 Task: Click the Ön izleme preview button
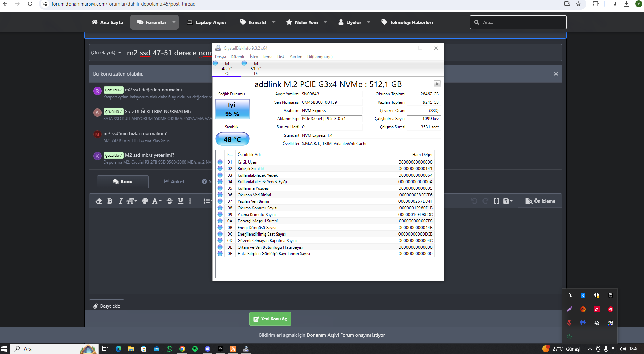[x=540, y=201]
